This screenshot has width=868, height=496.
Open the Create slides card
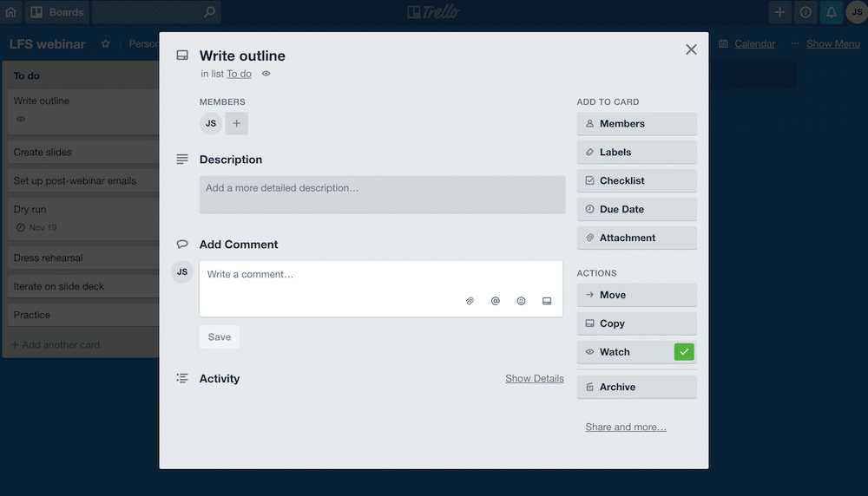[x=83, y=152]
